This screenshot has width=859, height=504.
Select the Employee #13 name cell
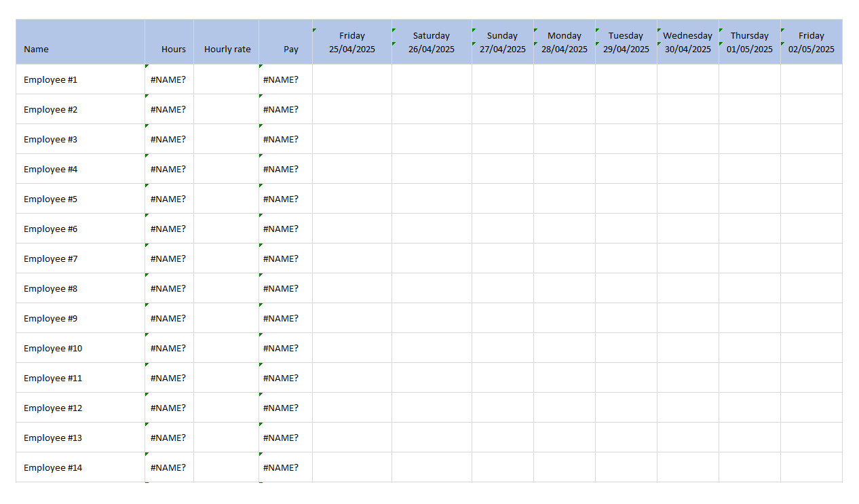tap(80, 438)
